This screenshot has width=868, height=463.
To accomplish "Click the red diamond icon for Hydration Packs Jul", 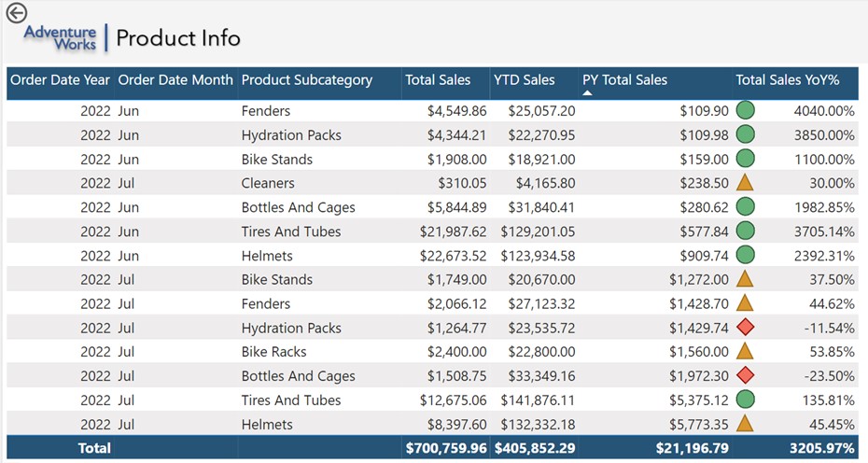I will [x=745, y=328].
